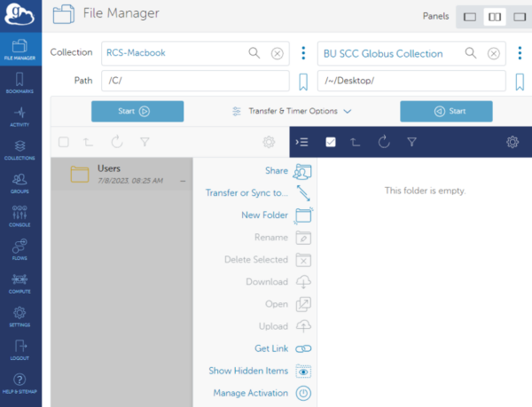Bookmark the /~/Desktop/ path

520,82
